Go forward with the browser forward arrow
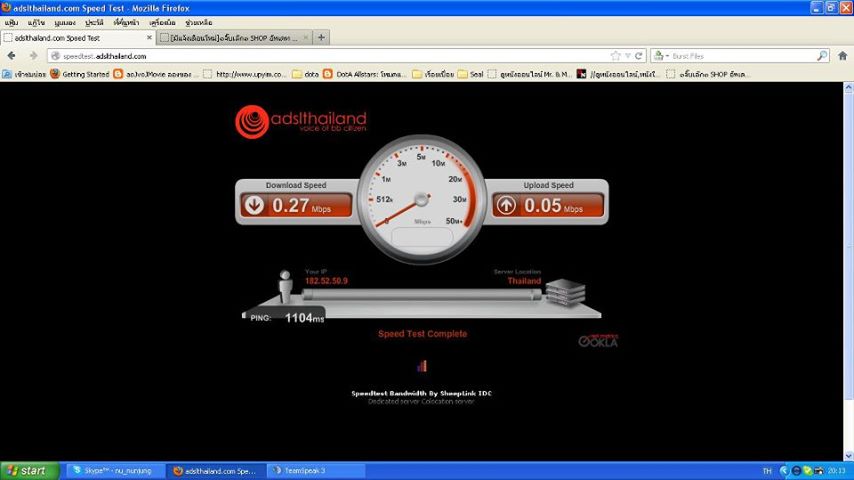Viewport: 854px width, 480px height. pyautogui.click(x=33, y=56)
